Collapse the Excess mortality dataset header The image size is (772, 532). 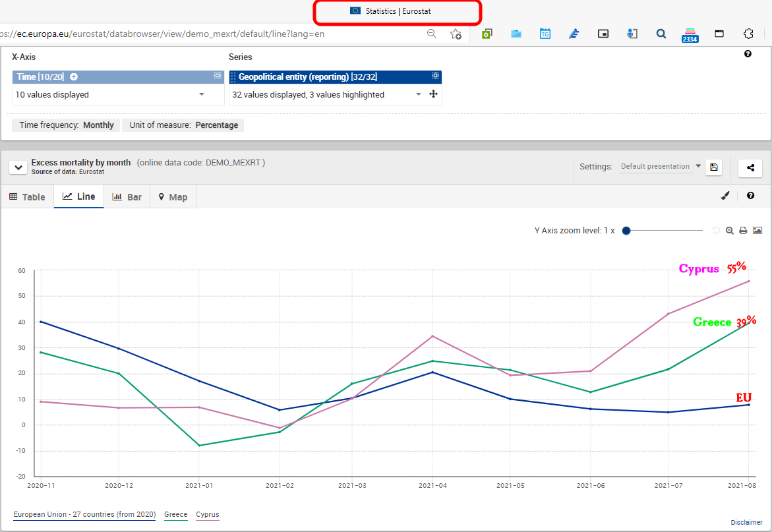tap(18, 167)
